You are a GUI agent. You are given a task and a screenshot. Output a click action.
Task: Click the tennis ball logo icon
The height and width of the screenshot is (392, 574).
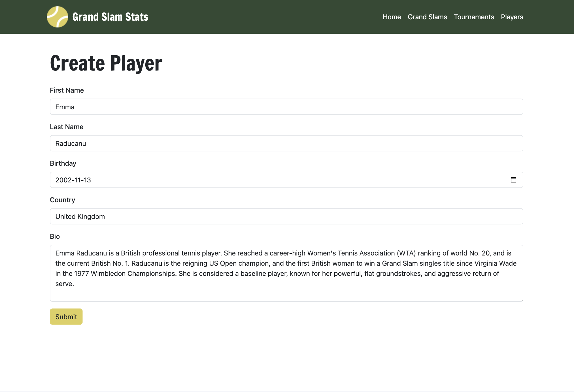58,17
